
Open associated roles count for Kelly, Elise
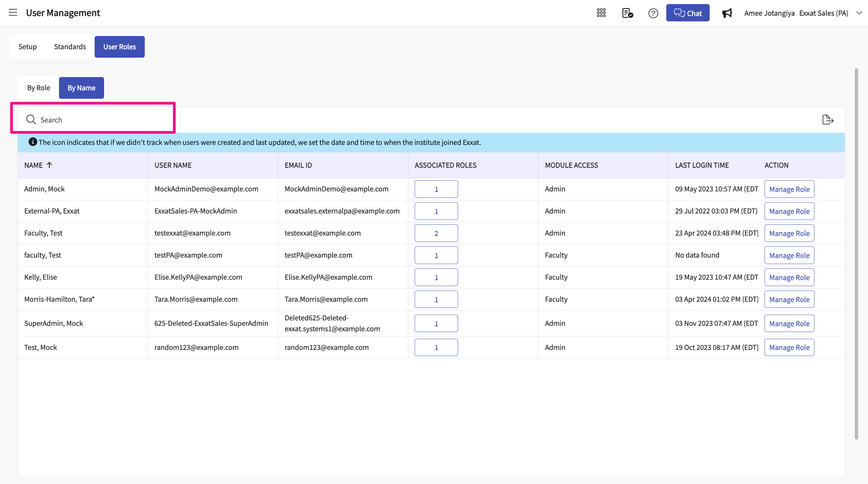click(436, 277)
